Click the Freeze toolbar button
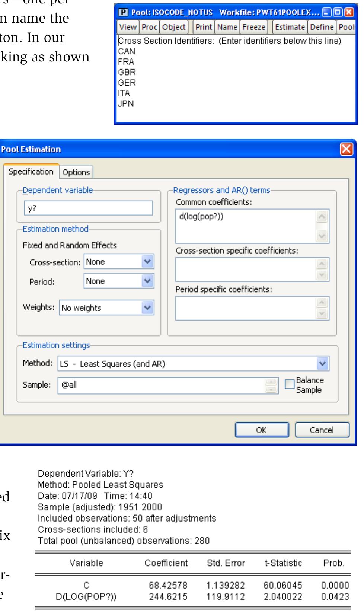 click(254, 27)
